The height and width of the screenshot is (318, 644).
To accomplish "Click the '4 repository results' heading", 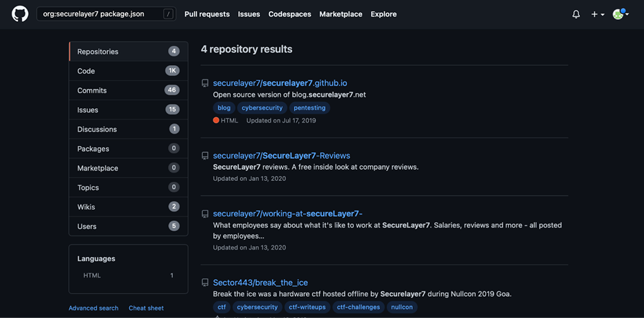I will pyautogui.click(x=246, y=49).
